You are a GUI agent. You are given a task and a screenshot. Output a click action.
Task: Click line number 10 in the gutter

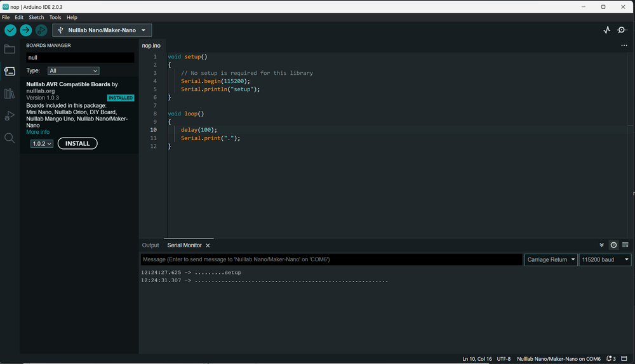pyautogui.click(x=154, y=130)
